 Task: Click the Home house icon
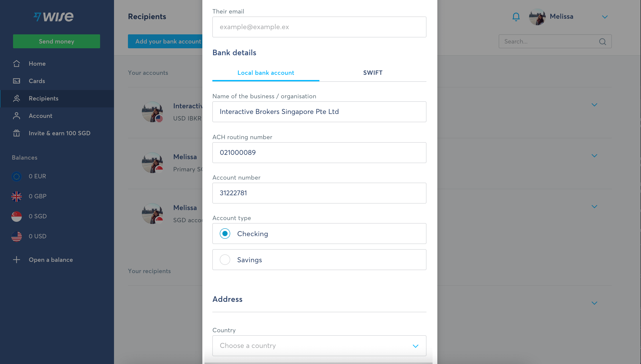pos(17,63)
